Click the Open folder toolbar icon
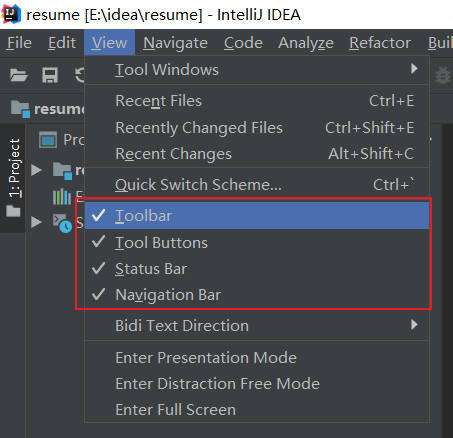 coord(18,75)
